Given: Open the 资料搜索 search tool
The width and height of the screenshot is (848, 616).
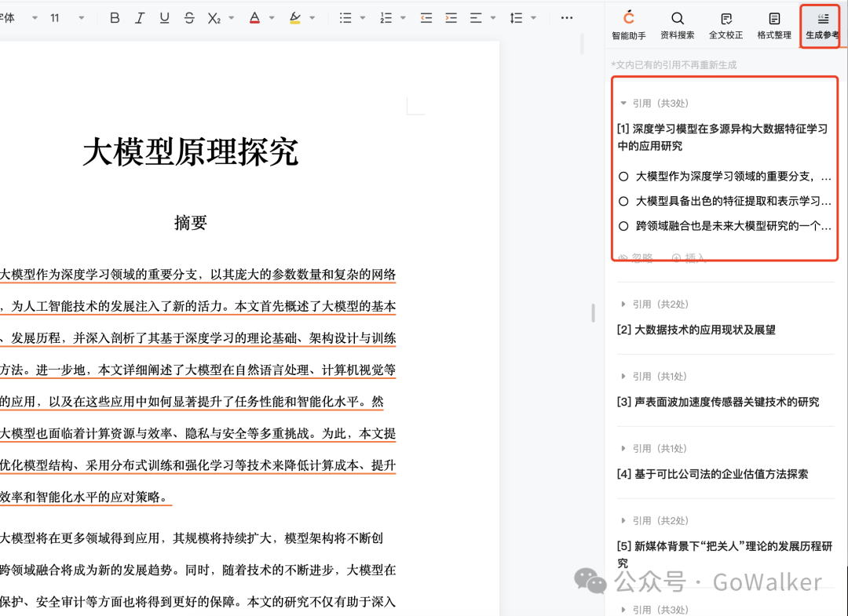Looking at the screenshot, I should click(677, 25).
